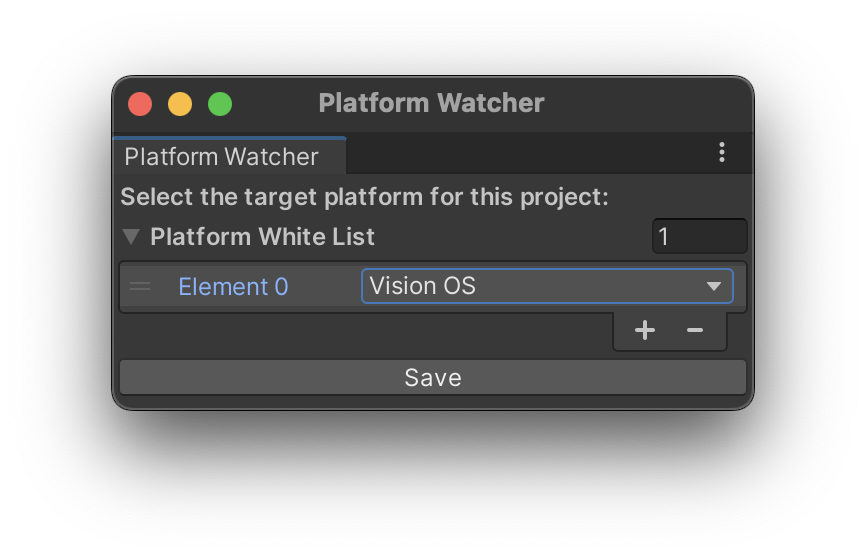
Task: Focus the list size field showing 1
Action: pyautogui.click(x=699, y=237)
